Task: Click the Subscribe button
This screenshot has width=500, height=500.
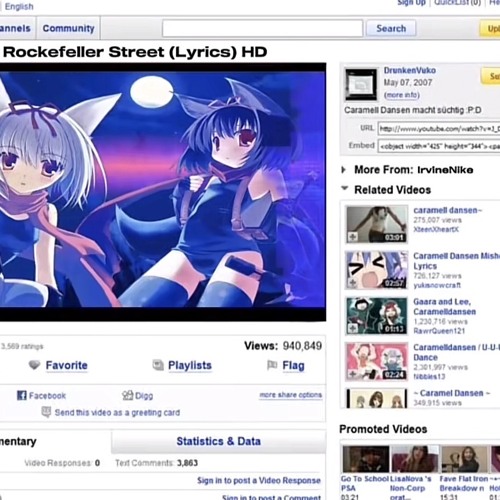Action: tap(491, 76)
